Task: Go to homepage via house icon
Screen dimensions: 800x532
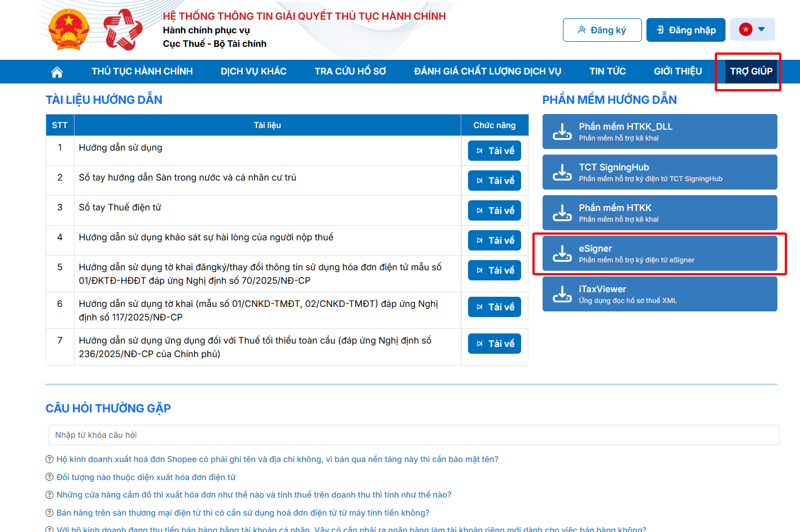Action: click(56, 72)
